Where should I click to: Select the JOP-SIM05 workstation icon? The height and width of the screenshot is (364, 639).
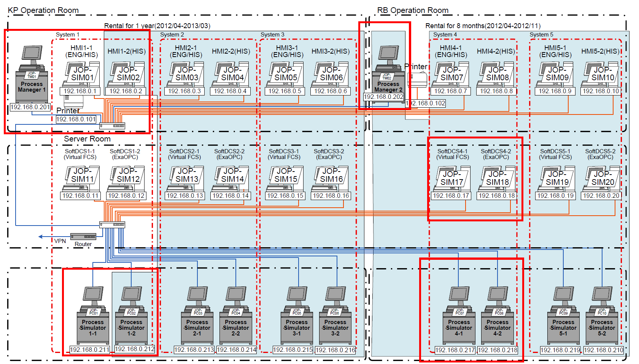pos(285,75)
